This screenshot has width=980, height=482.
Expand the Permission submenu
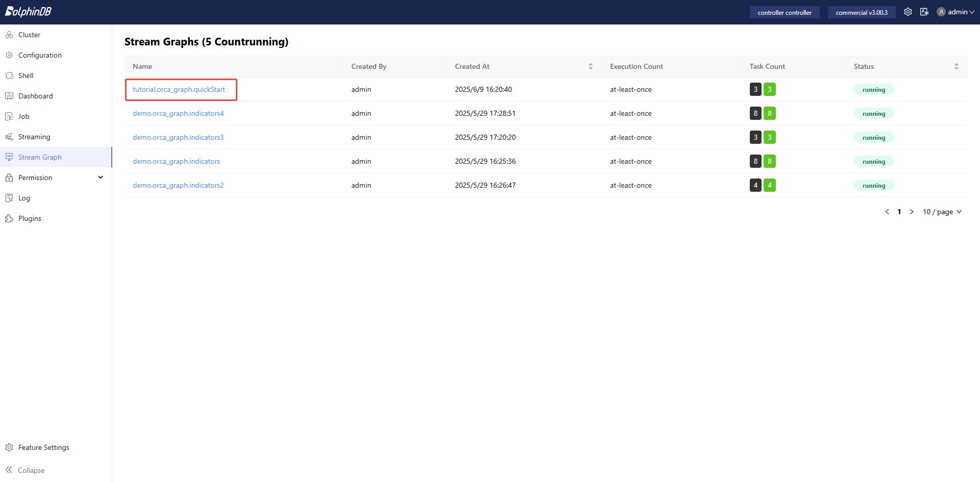(x=101, y=177)
